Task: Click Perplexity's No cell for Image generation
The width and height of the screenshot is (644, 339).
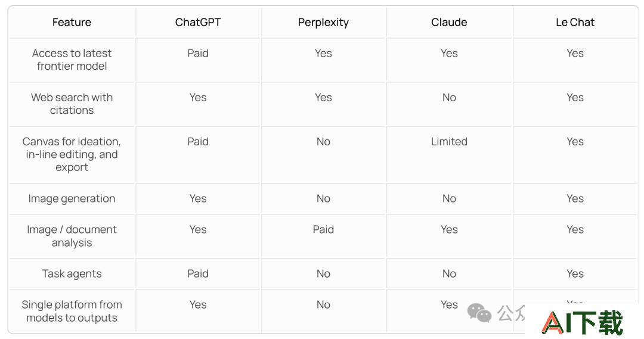Action: click(323, 198)
